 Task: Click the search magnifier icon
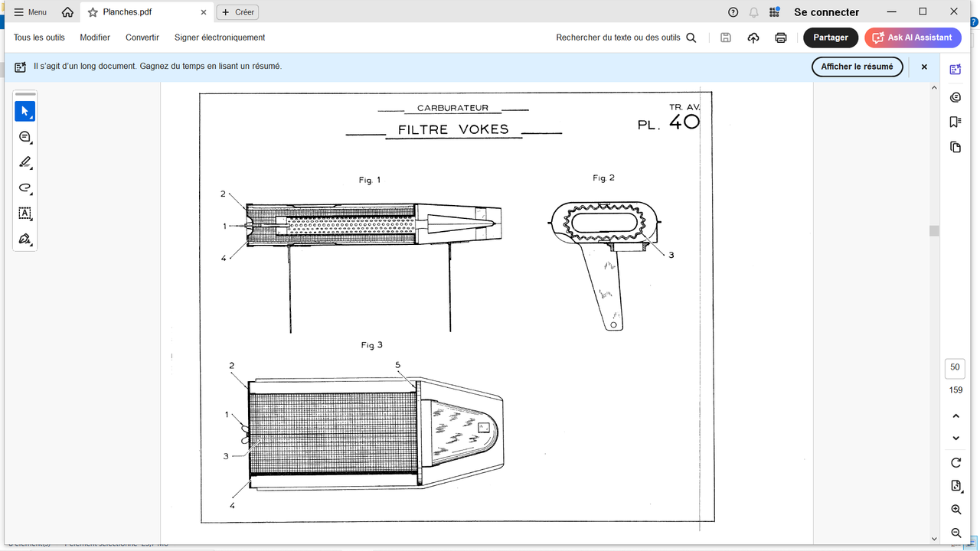tap(691, 37)
